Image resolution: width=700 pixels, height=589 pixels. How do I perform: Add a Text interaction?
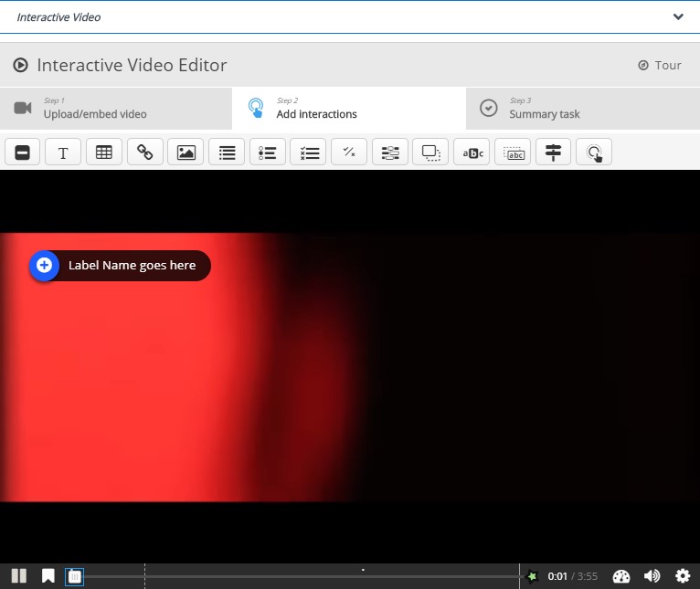(x=63, y=153)
